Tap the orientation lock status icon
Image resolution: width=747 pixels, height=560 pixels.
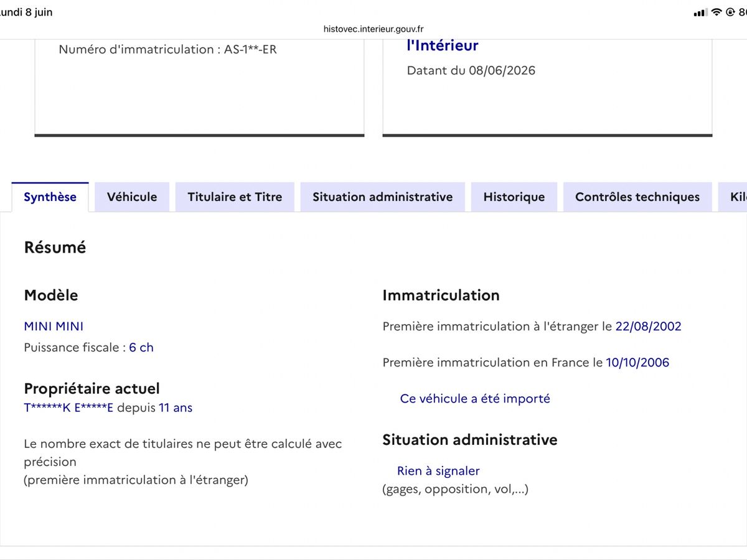(x=730, y=12)
